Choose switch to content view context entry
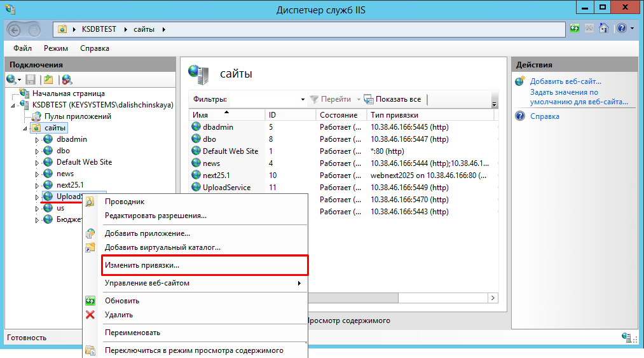Viewport: 644px width, 358px height. pyautogui.click(x=195, y=350)
